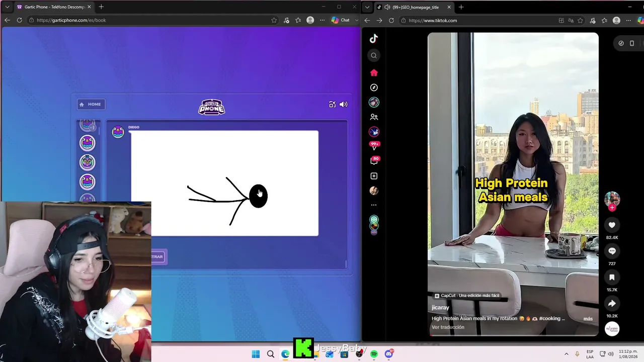Open the Windows Start menu

coord(256,354)
